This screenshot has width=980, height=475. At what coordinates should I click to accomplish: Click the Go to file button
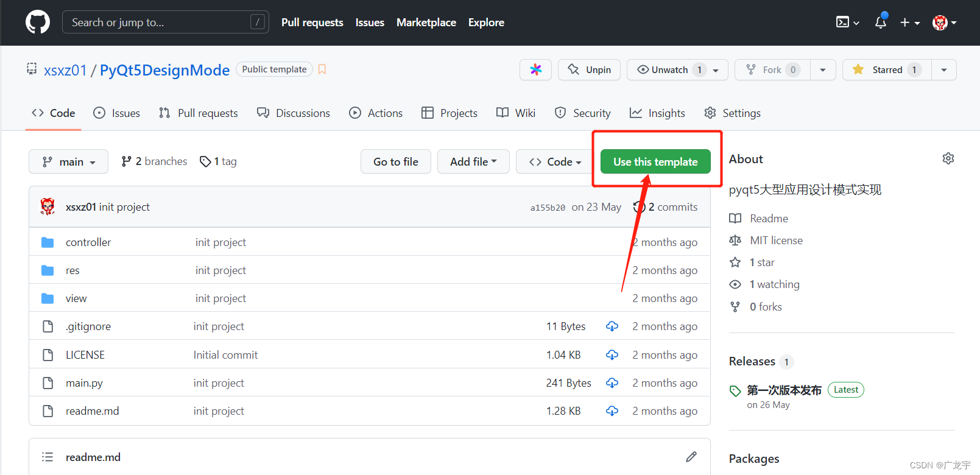(396, 161)
